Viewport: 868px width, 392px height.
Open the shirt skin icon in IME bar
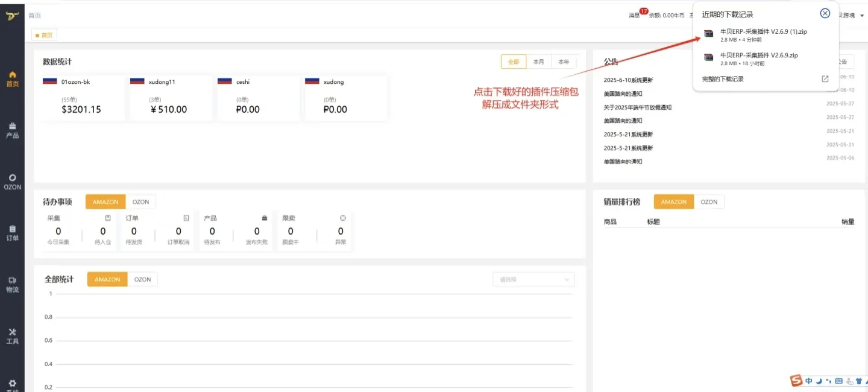click(859, 381)
